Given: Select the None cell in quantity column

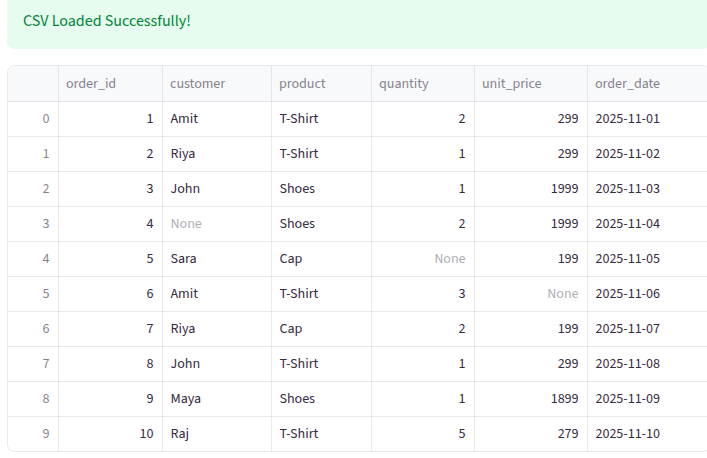Looking at the screenshot, I should pos(450,259).
